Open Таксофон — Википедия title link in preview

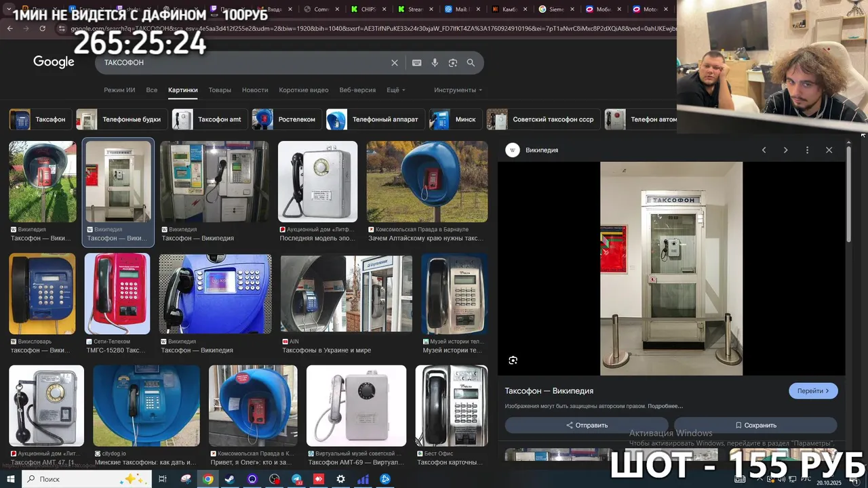tap(549, 391)
